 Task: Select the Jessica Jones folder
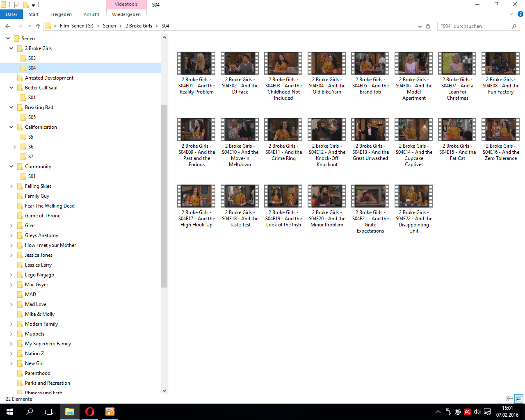coord(39,255)
